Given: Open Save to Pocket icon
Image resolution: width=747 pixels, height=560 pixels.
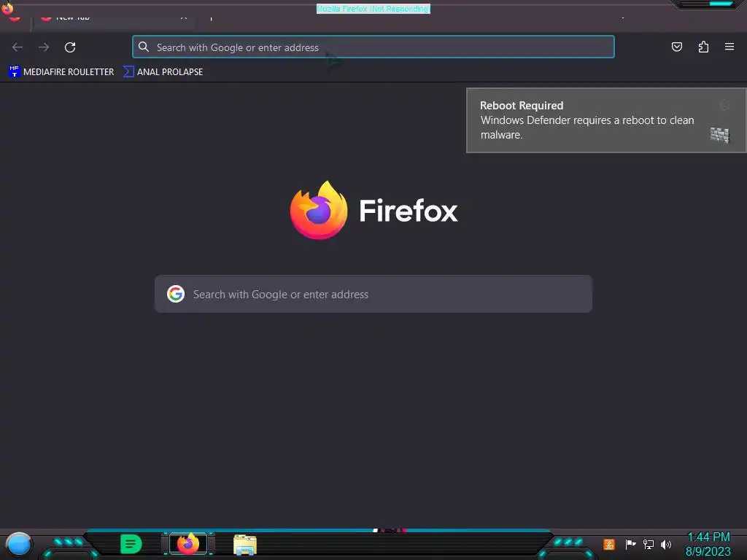Looking at the screenshot, I should point(676,47).
